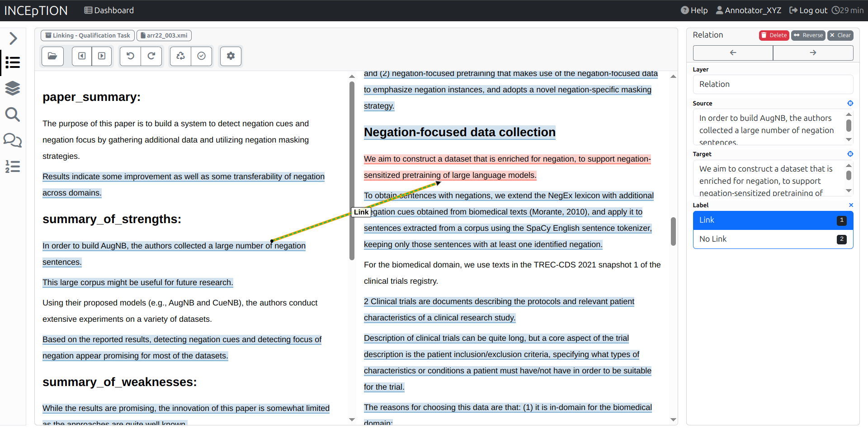Reverse the relation direction

tap(808, 35)
